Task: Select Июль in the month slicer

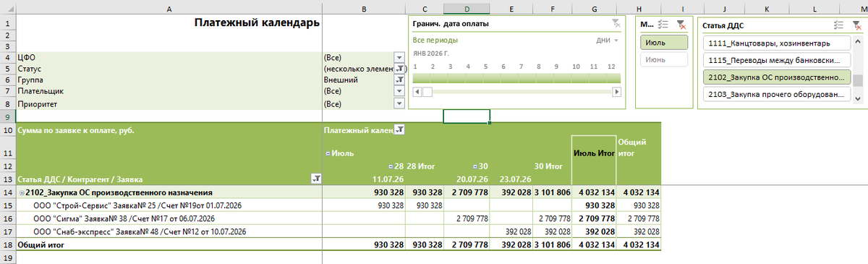Action: pos(664,43)
